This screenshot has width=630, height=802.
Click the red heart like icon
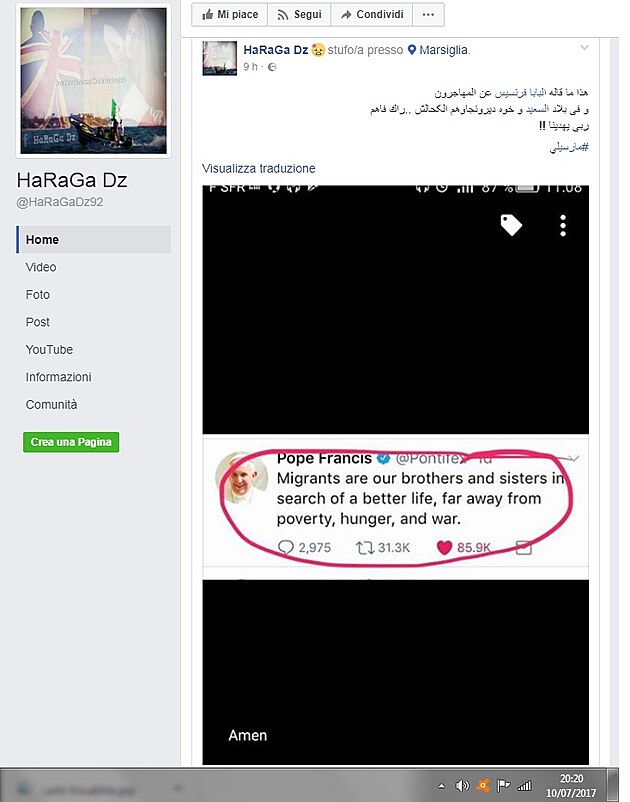point(444,548)
